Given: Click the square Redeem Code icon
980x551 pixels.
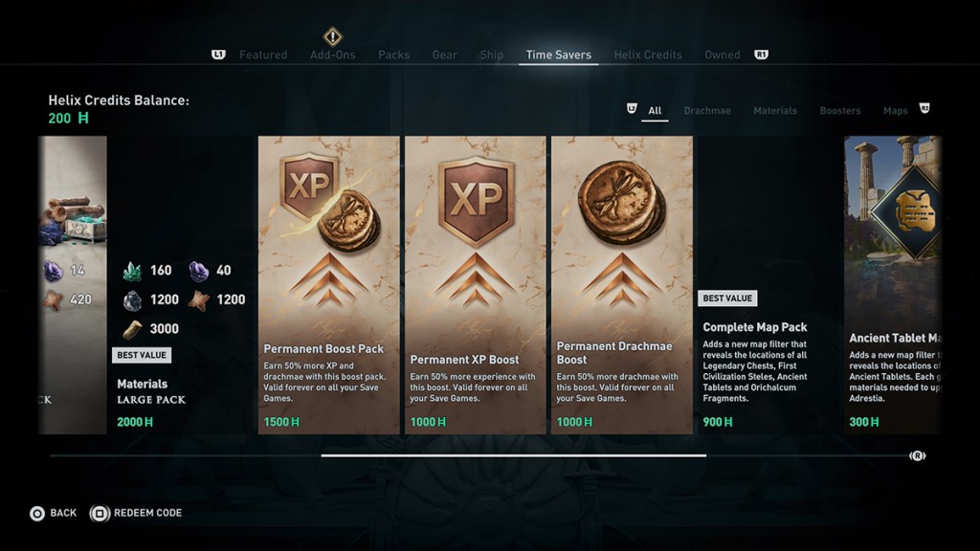Looking at the screenshot, I should [x=99, y=514].
